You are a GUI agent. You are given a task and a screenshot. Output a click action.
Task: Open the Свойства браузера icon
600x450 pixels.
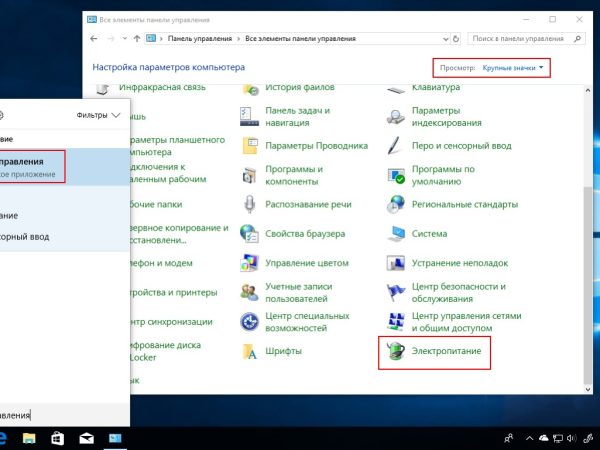[x=250, y=234]
